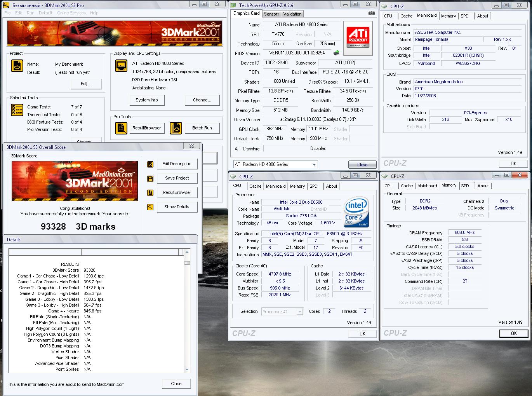
Task: Click the Bandwidth '140.9 GB/s' field
Action: [x=353, y=110]
